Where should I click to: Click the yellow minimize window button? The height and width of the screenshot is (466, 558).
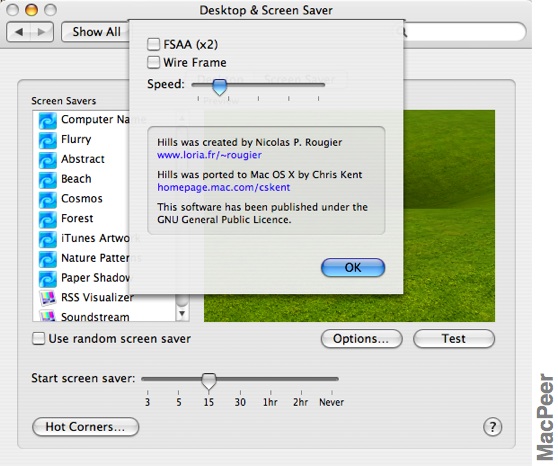coord(31,10)
